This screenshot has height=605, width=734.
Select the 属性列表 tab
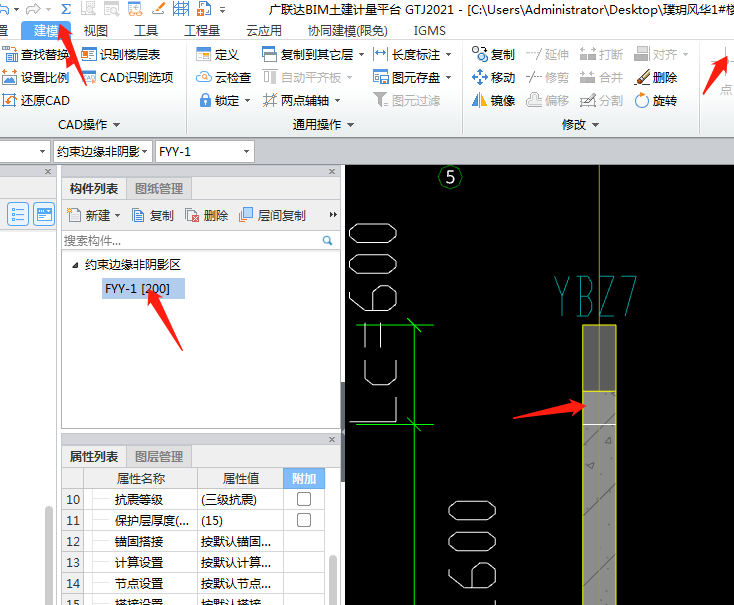94,457
